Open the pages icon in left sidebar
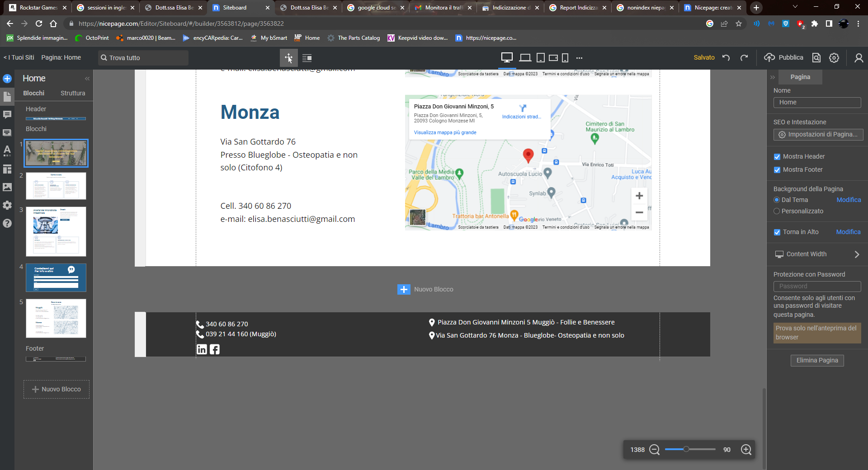Screen dimensions: 868x470 coord(7,96)
